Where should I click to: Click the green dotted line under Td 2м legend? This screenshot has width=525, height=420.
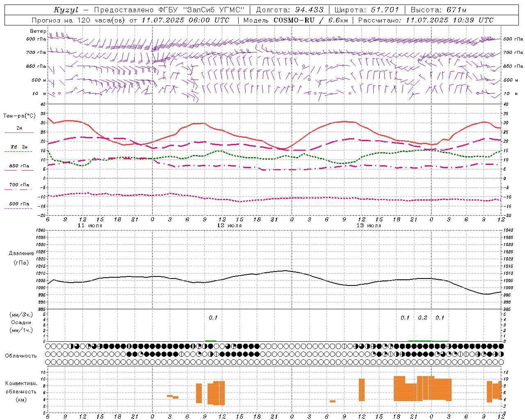point(18,152)
